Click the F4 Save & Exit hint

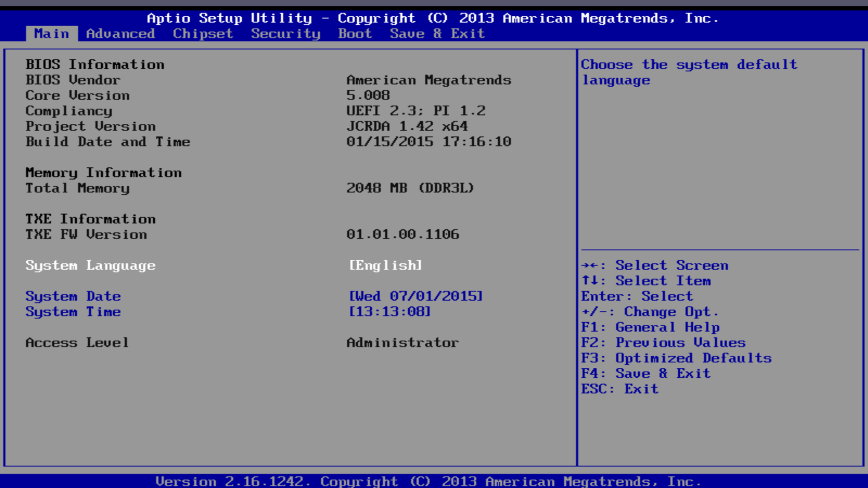646,373
